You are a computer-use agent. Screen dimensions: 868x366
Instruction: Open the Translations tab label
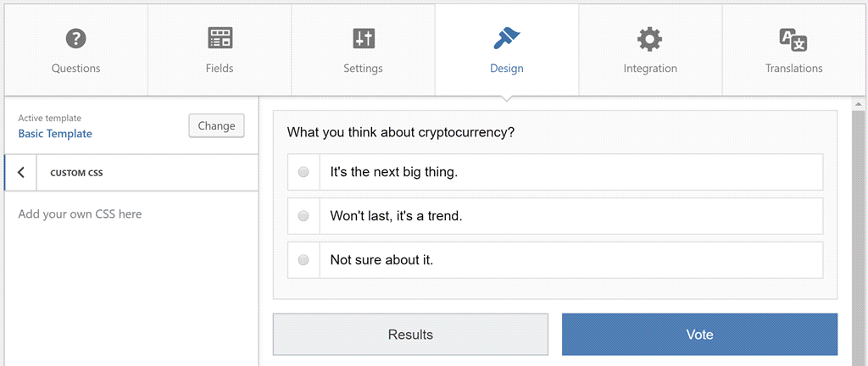[x=793, y=69]
